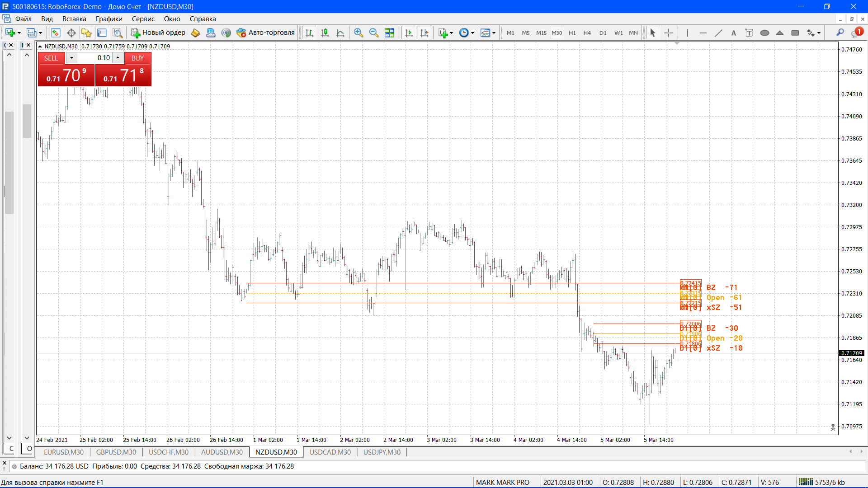Expand the templates dropdown
The width and height of the screenshot is (868, 488).
pyautogui.click(x=494, y=33)
